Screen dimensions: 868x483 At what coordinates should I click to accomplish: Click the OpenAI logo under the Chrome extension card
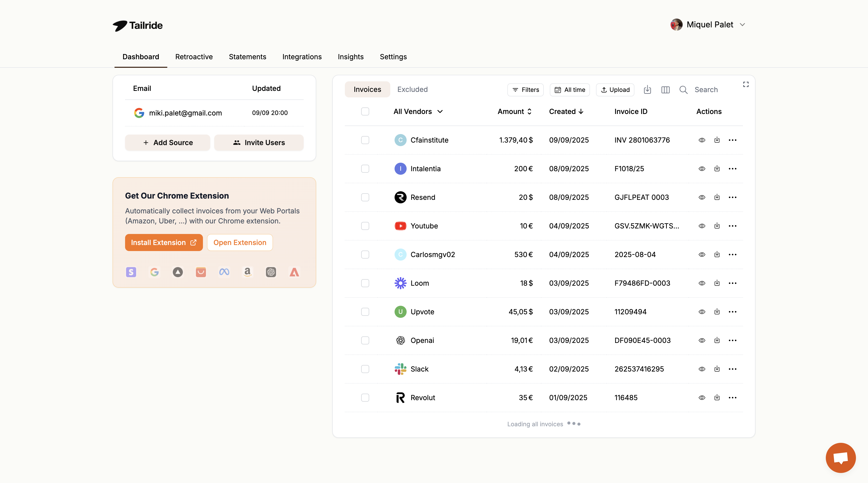[x=271, y=272]
